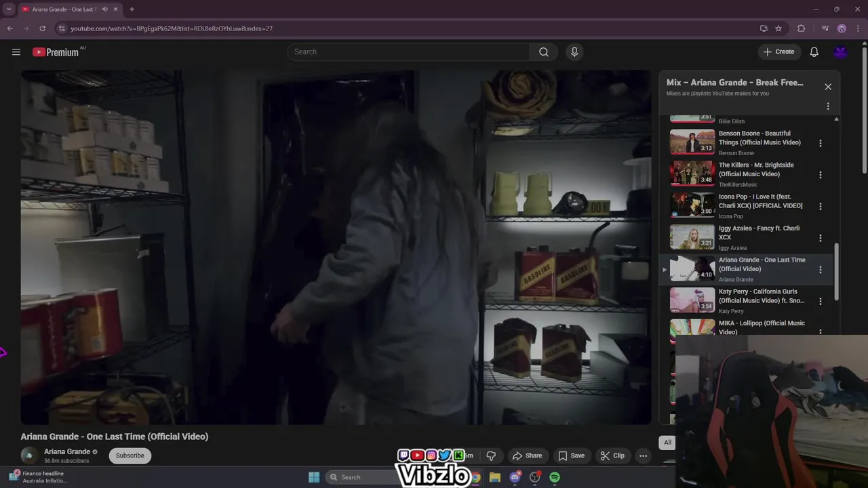This screenshot has width=868, height=488.
Task: Open more actions ellipsis under video
Action: pos(643,455)
